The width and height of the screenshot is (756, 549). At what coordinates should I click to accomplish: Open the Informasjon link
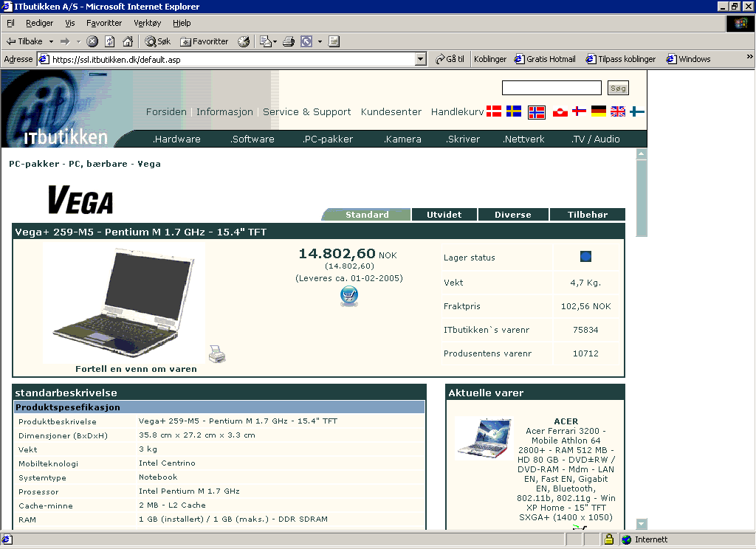[224, 112]
